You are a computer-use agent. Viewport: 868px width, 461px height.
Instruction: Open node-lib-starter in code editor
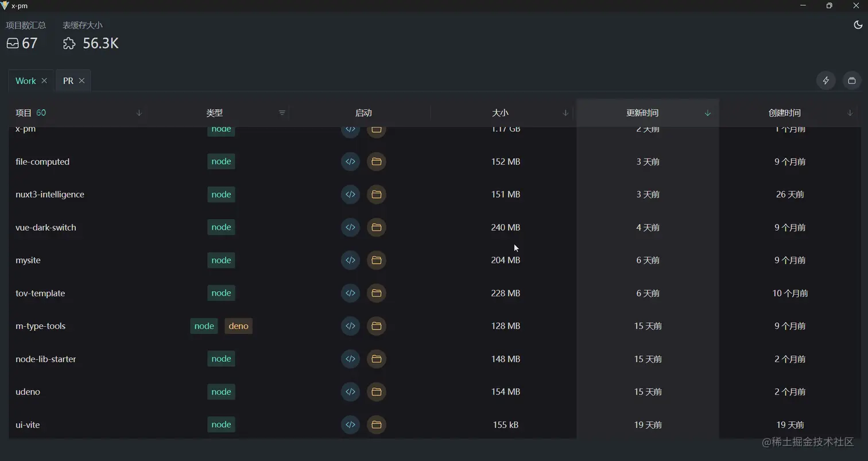(350, 359)
